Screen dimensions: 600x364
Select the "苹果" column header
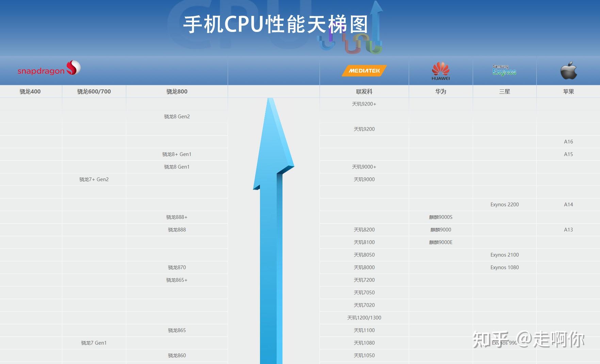coord(568,91)
